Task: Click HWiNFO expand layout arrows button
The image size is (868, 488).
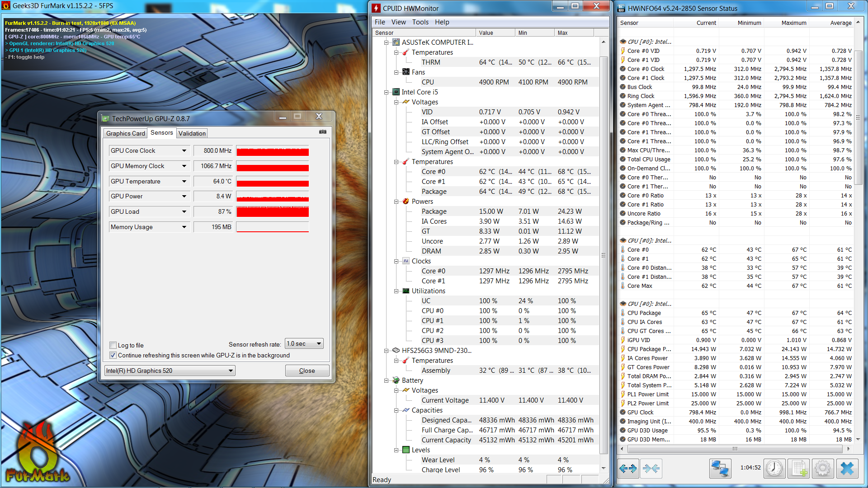Action: (x=628, y=469)
